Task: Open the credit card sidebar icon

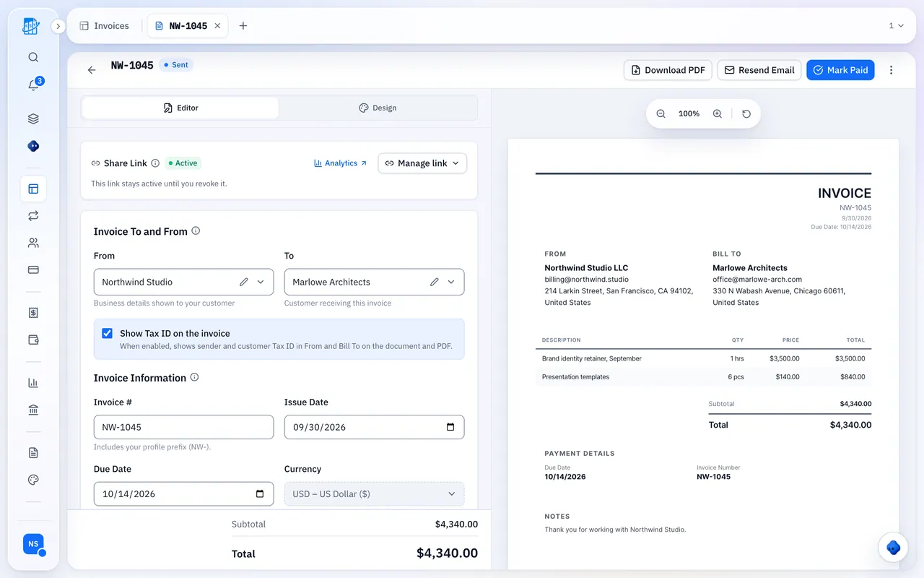Action: [33, 269]
